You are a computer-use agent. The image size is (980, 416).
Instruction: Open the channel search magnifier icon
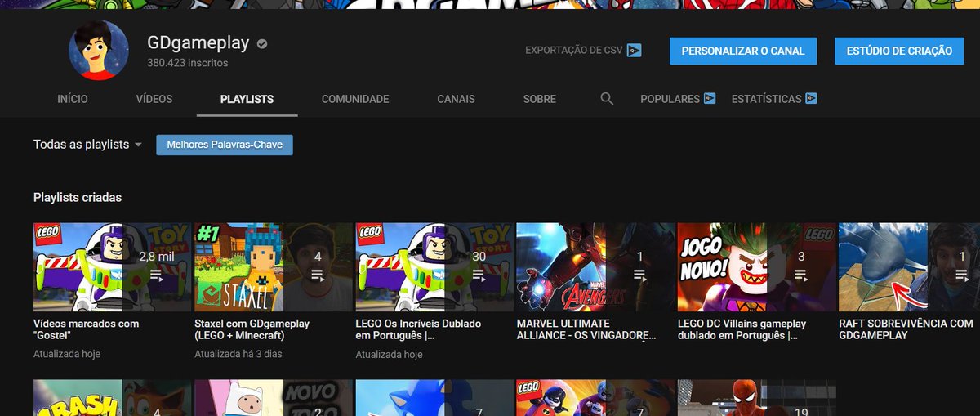(x=607, y=99)
